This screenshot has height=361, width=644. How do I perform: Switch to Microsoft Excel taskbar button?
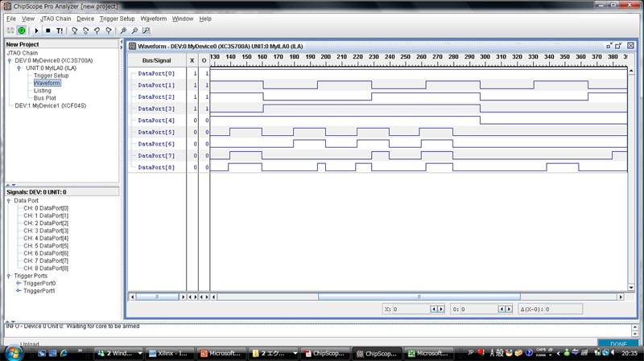429,353
